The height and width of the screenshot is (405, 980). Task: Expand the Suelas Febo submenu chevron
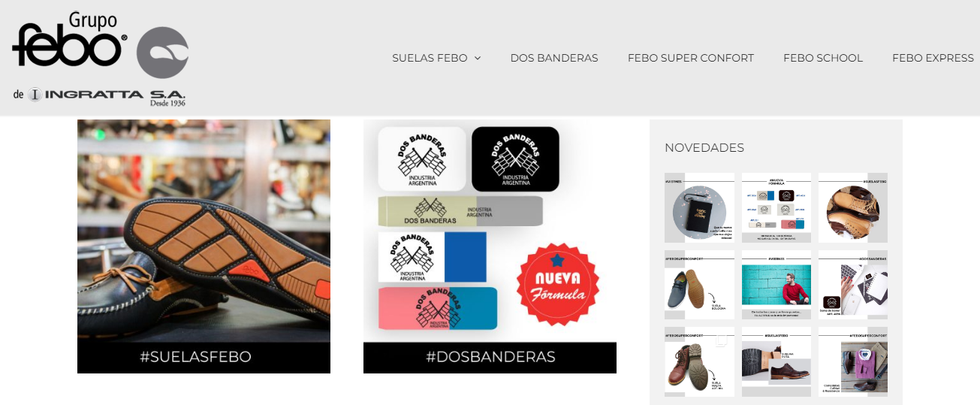click(478, 58)
